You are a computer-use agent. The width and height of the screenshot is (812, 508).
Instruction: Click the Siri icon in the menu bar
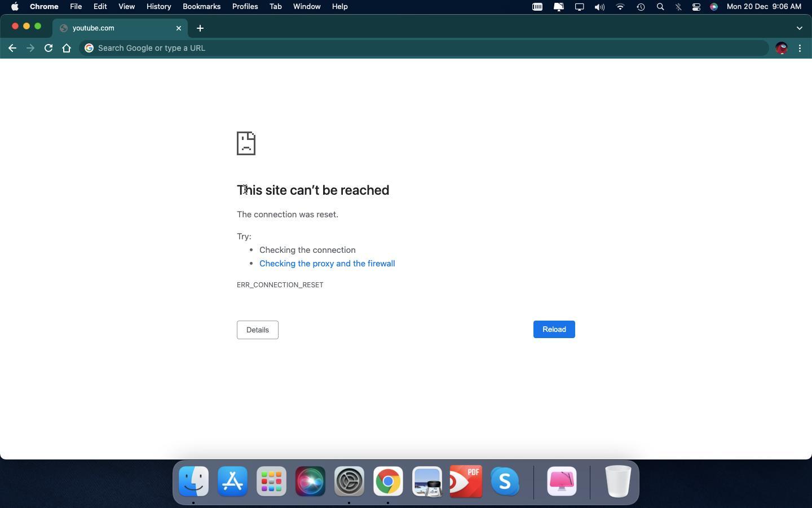714,7
